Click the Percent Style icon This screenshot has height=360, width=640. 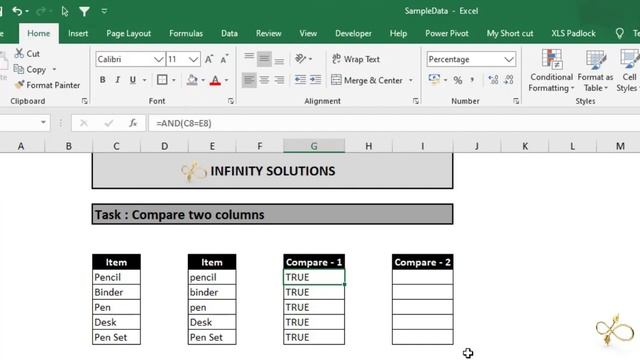pos(458,80)
